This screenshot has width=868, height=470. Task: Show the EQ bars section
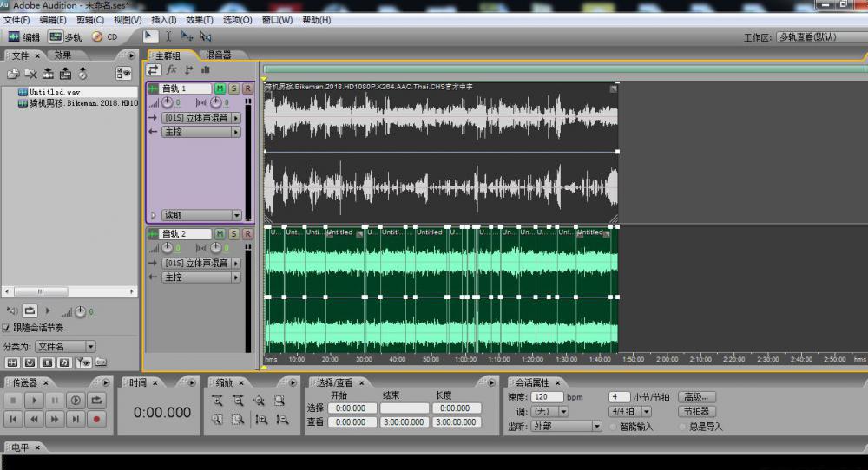206,69
